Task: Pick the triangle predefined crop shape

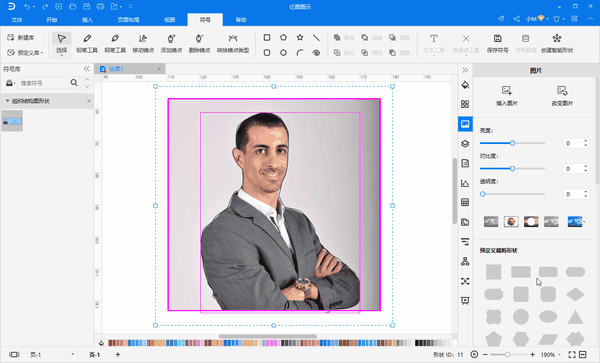Action: coord(575,317)
